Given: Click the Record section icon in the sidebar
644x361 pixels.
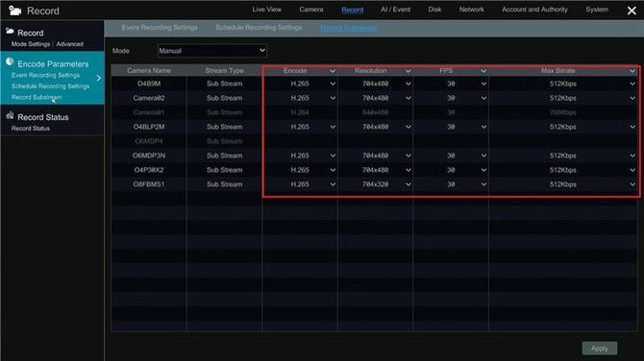Looking at the screenshot, I should pos(10,31).
